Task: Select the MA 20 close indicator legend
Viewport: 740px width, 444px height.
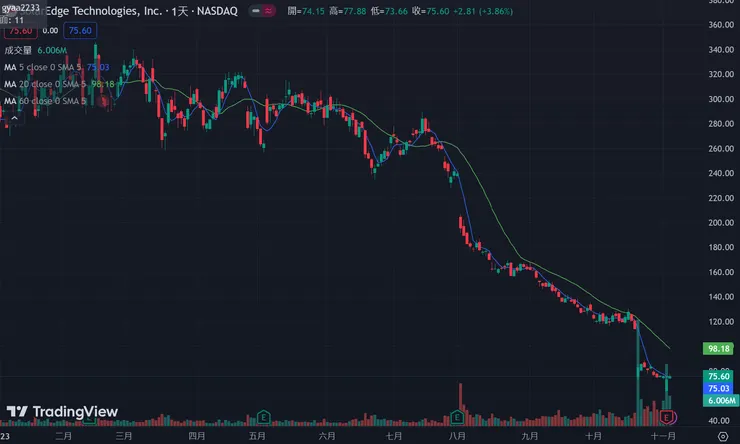Action: click(59, 84)
